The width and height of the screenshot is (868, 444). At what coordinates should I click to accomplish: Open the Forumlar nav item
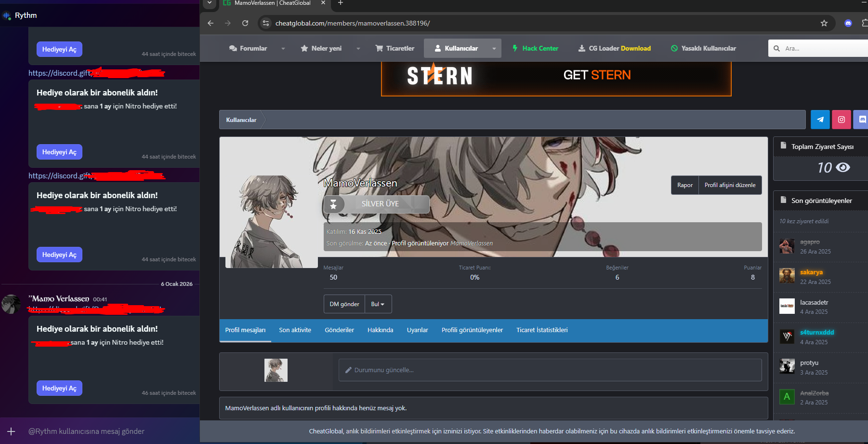248,48
